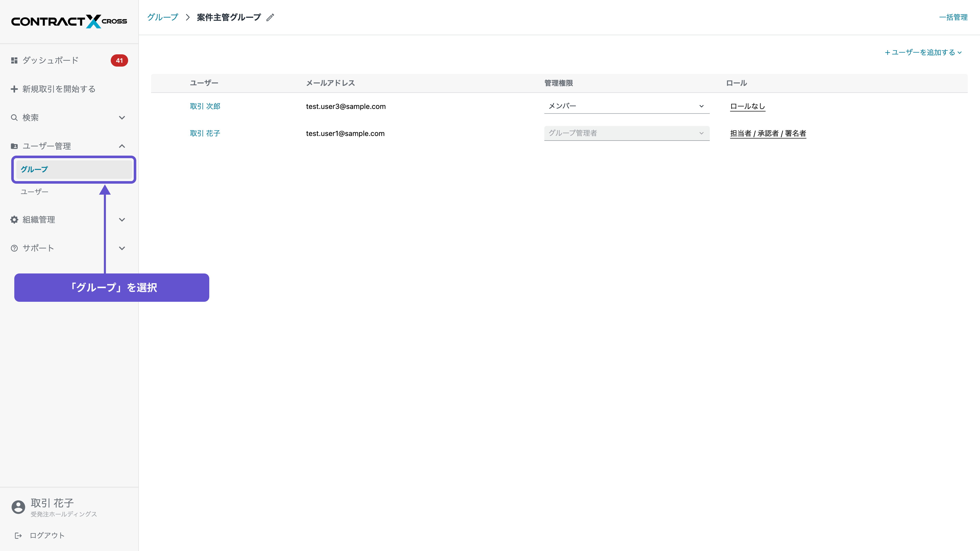Image resolution: width=980 pixels, height=551 pixels.
Task: Open the グループ管理者 permission dropdown
Action: point(626,133)
